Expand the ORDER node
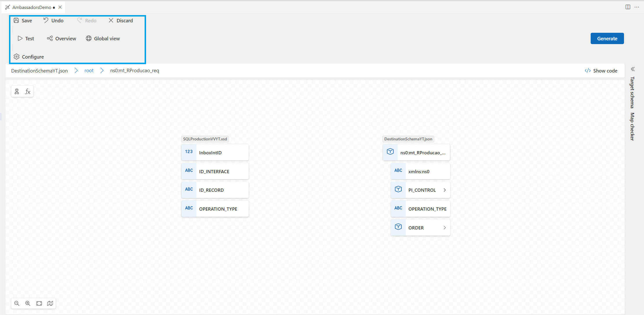Image resolution: width=644 pixels, height=315 pixels. tap(445, 228)
